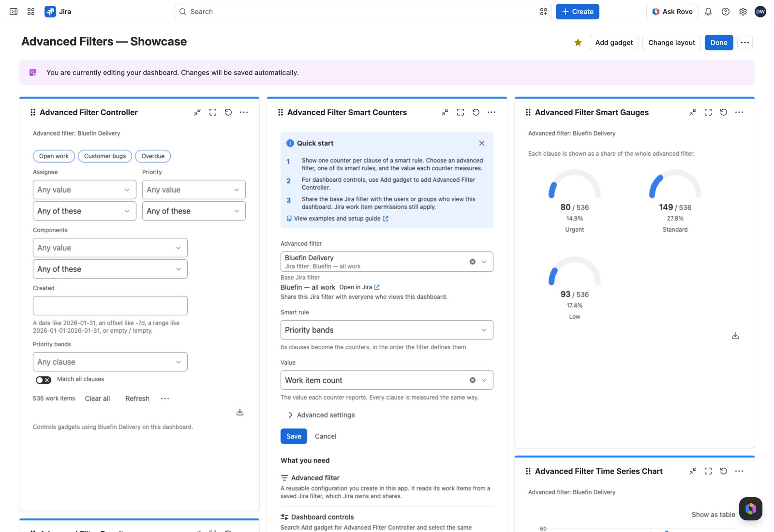
Task: Toggle Match all clauses switch
Action: pyautogui.click(x=44, y=380)
